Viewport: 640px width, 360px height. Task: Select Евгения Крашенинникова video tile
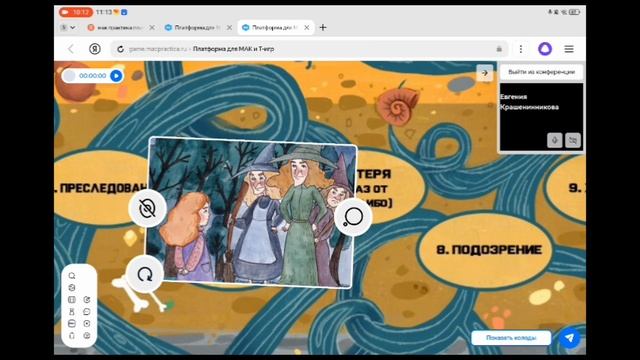pyautogui.click(x=541, y=117)
